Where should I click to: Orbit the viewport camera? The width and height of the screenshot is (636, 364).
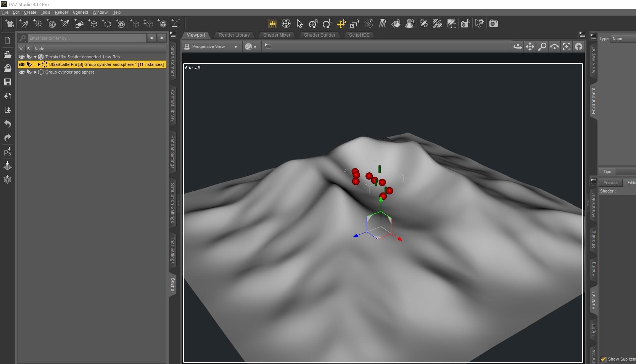click(x=518, y=47)
